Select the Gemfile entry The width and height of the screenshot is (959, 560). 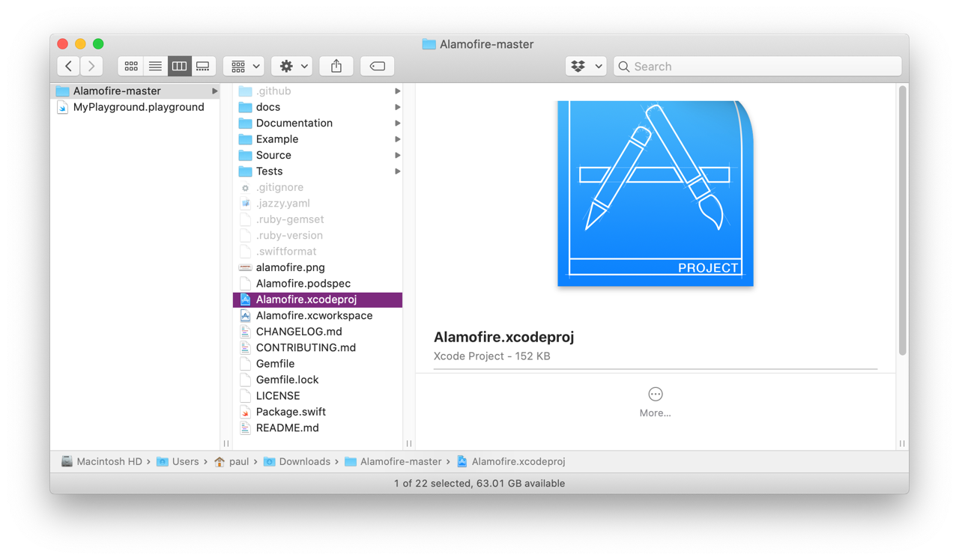[x=318, y=364]
